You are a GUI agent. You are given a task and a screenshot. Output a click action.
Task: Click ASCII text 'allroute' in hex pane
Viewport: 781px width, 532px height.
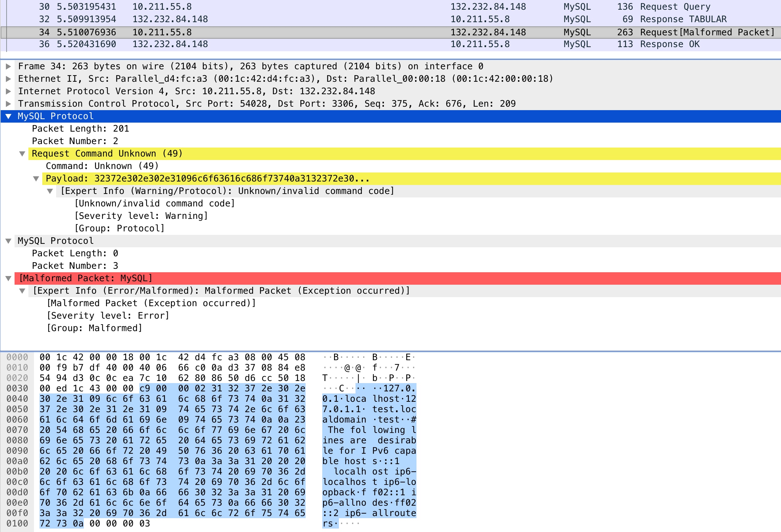coord(394,513)
